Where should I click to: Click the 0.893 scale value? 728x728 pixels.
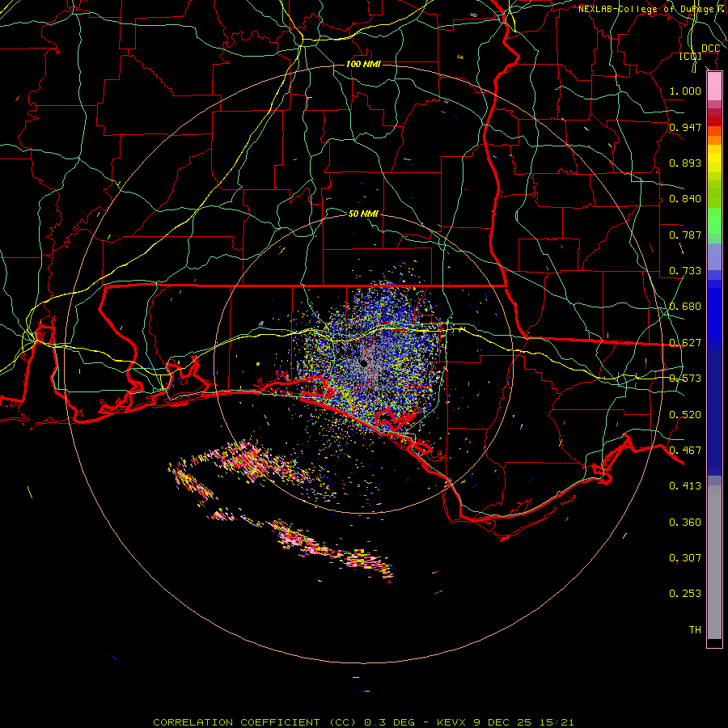pyautogui.click(x=685, y=163)
